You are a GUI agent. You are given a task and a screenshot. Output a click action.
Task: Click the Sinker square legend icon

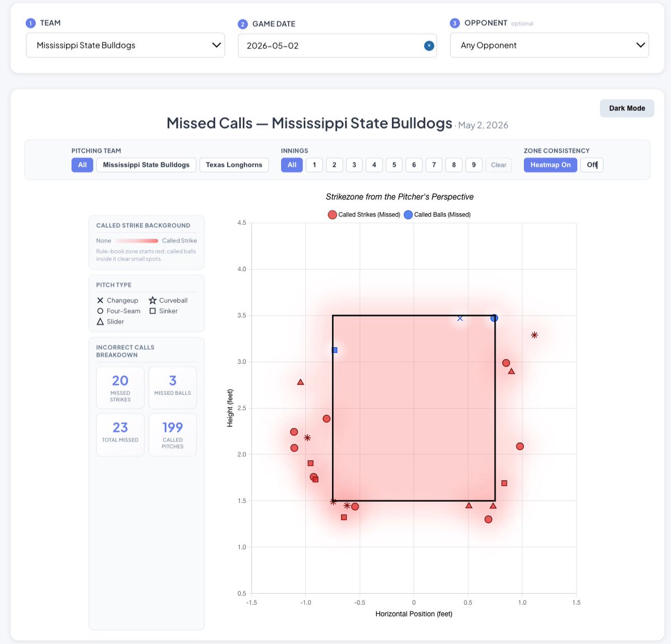tap(153, 311)
